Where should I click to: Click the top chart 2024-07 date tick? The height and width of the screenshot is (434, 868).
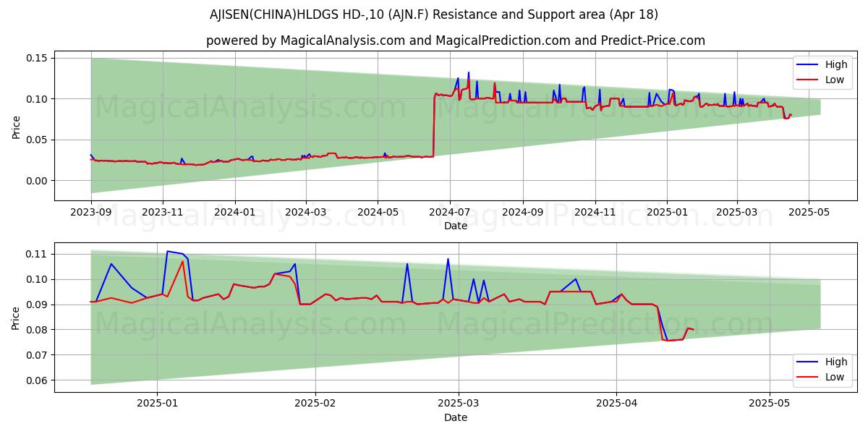[x=450, y=214]
